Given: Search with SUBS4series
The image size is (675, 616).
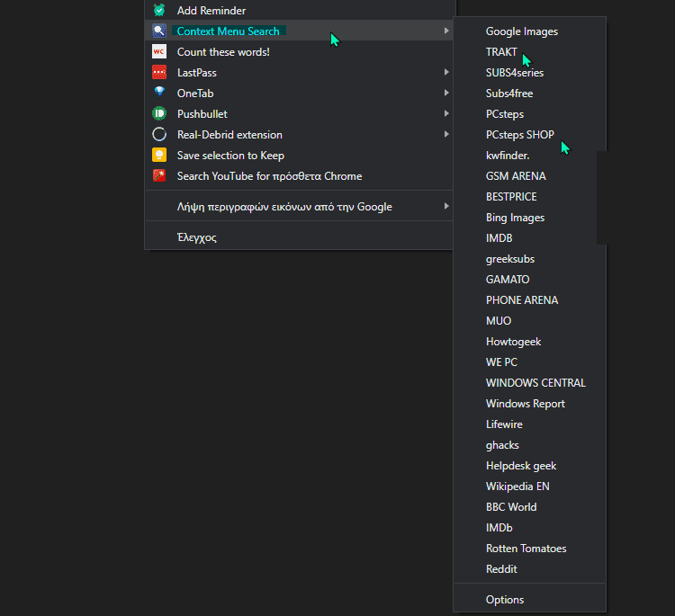Looking at the screenshot, I should pos(530,73).
